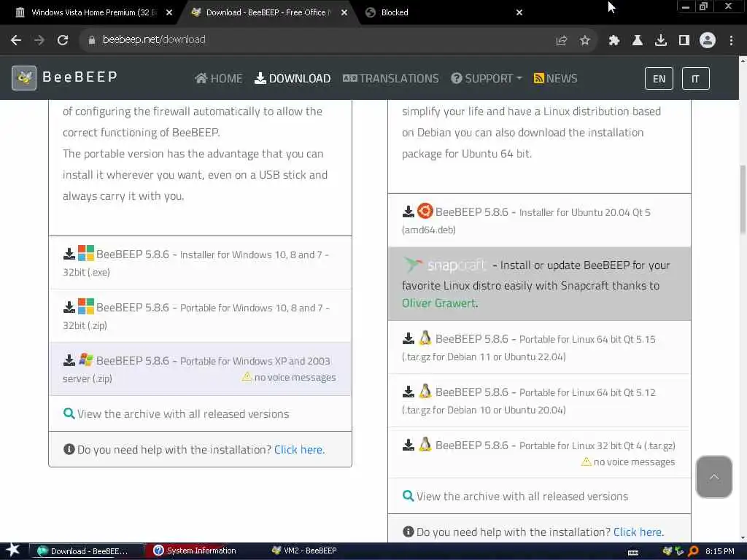Image resolution: width=747 pixels, height=560 pixels.
Task: Click magnifier icon in Windows archive row
Action: (x=69, y=413)
